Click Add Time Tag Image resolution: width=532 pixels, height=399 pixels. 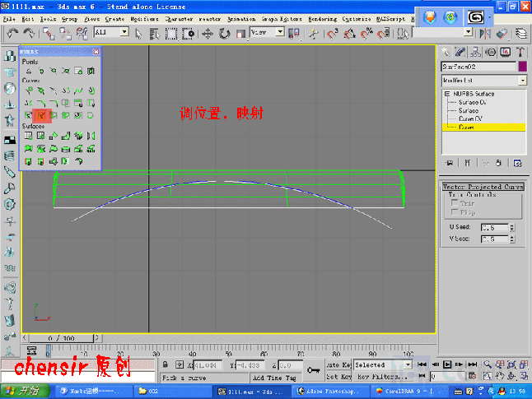tap(274, 378)
